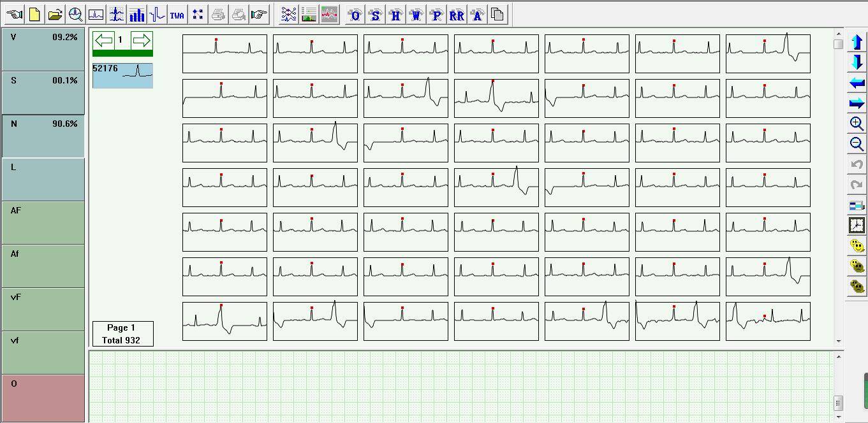Open the TWA analysis tool
This screenshot has width=868, height=423.
click(177, 15)
